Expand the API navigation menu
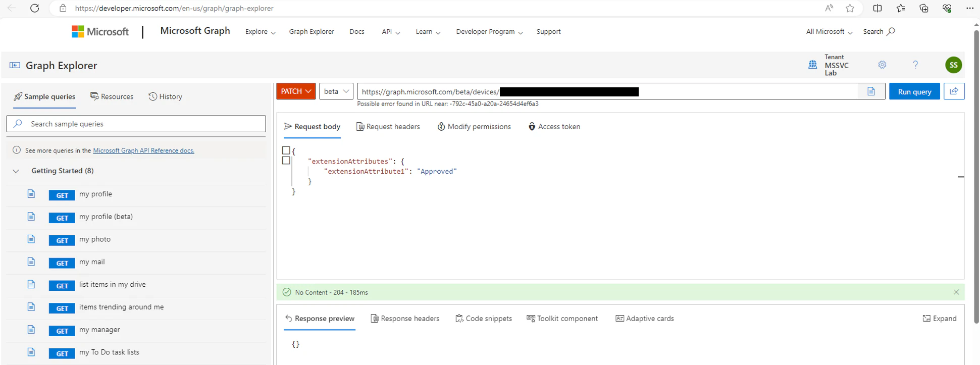 [x=391, y=32]
